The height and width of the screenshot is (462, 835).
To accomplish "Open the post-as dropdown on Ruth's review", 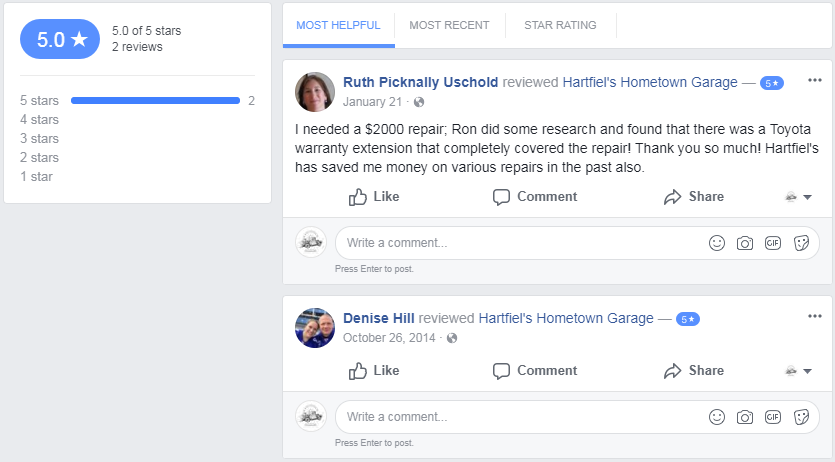I will (x=798, y=197).
